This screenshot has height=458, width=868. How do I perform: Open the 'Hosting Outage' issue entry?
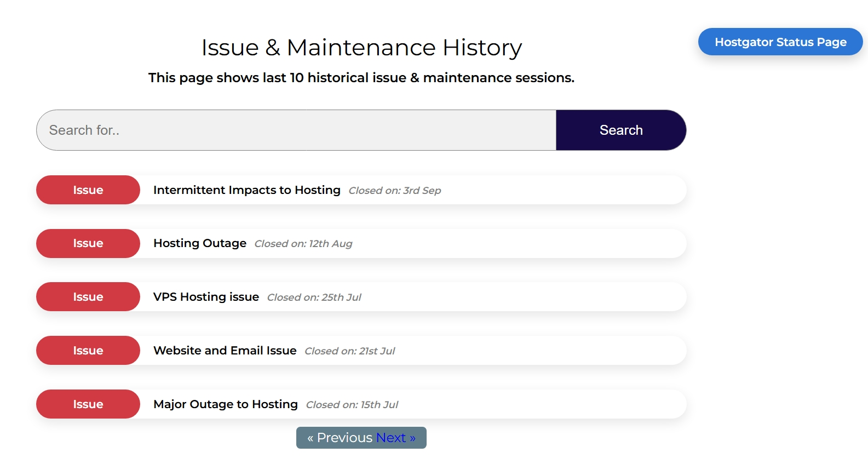pyautogui.click(x=200, y=243)
